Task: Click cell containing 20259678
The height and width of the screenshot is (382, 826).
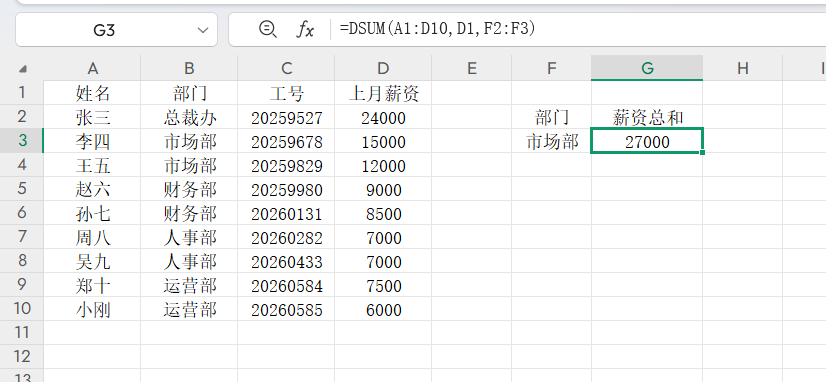Action: [x=286, y=142]
